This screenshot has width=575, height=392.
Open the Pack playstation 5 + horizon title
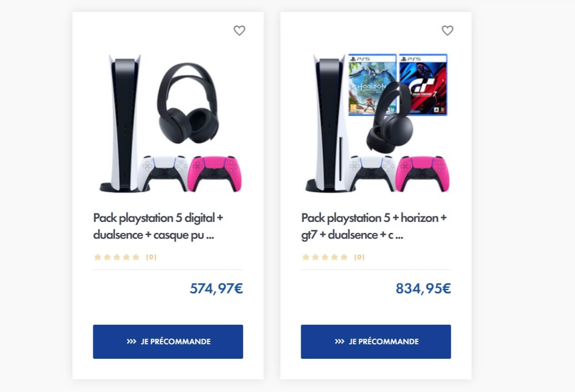374,226
